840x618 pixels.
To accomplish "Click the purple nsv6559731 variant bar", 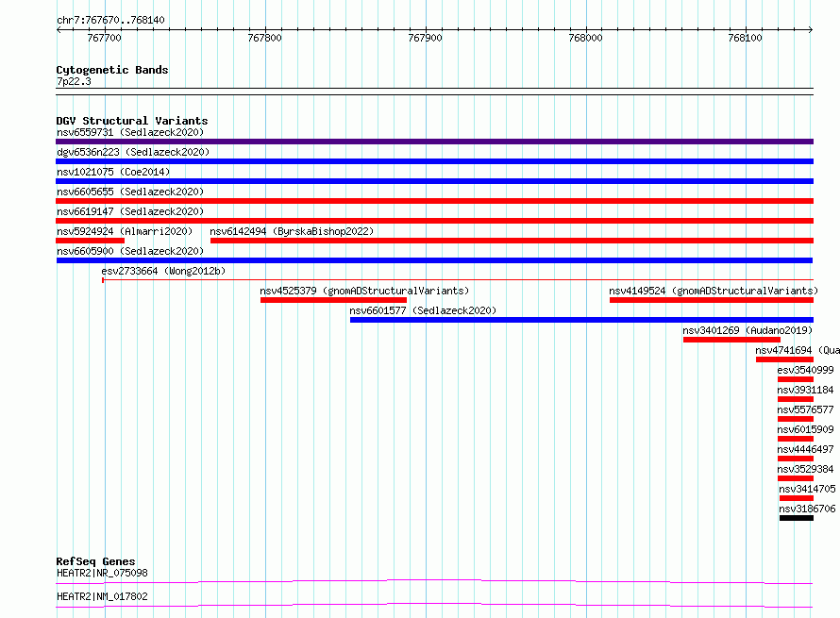I will (434, 142).
